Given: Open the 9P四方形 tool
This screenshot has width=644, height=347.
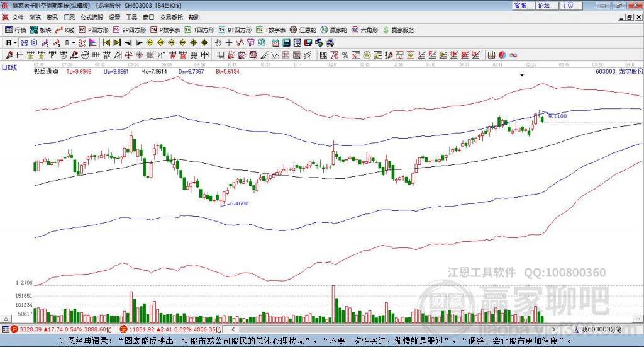Looking at the screenshot, I should coord(130,30).
